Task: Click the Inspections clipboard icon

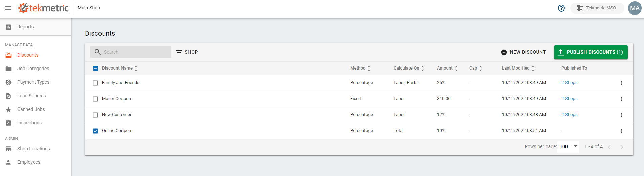Action: coord(8,123)
